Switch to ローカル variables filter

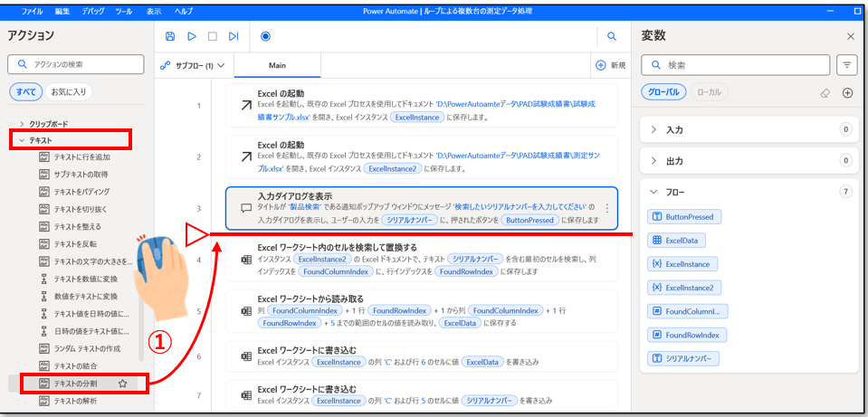click(x=711, y=92)
